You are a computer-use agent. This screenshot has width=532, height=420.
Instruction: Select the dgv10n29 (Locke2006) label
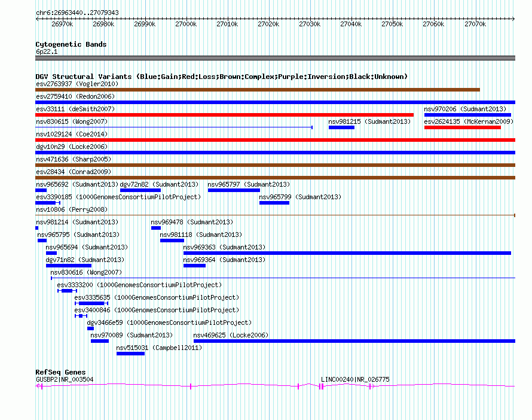pos(72,147)
